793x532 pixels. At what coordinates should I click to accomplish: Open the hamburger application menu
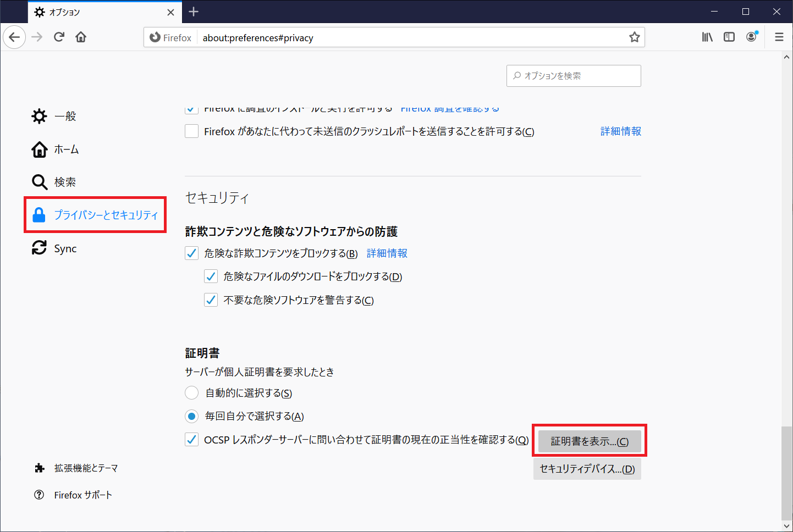click(x=779, y=37)
